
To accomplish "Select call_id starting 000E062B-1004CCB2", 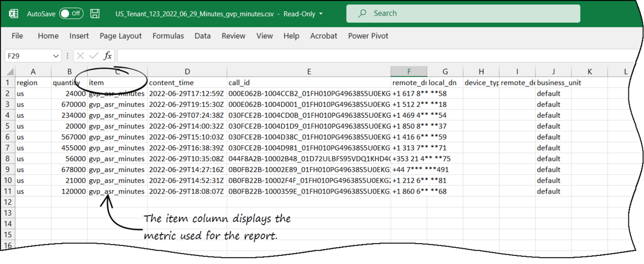I will coord(309,94).
